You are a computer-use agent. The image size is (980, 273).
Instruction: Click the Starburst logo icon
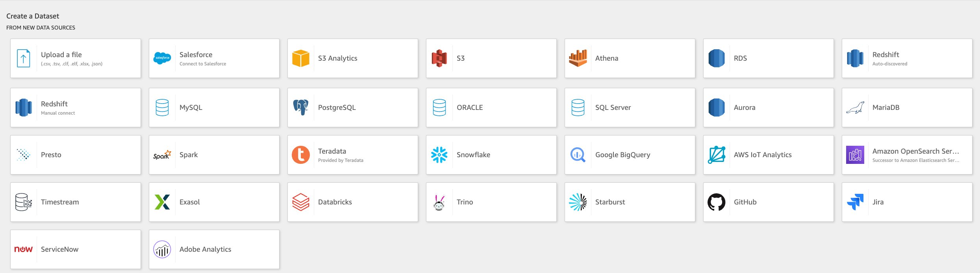578,202
